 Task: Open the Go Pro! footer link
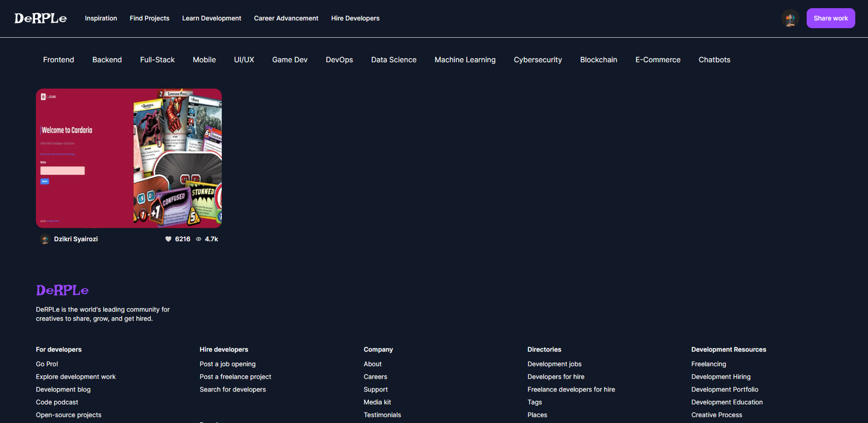pyautogui.click(x=47, y=364)
